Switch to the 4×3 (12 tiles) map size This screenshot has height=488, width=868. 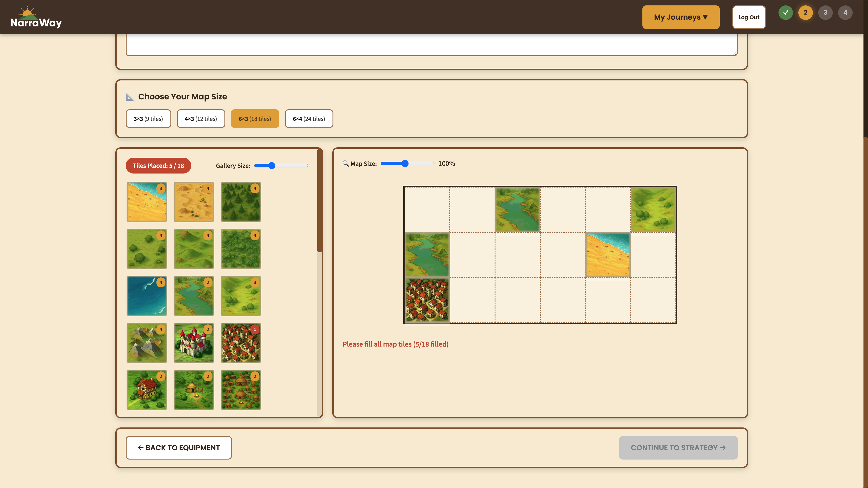[201, 119]
